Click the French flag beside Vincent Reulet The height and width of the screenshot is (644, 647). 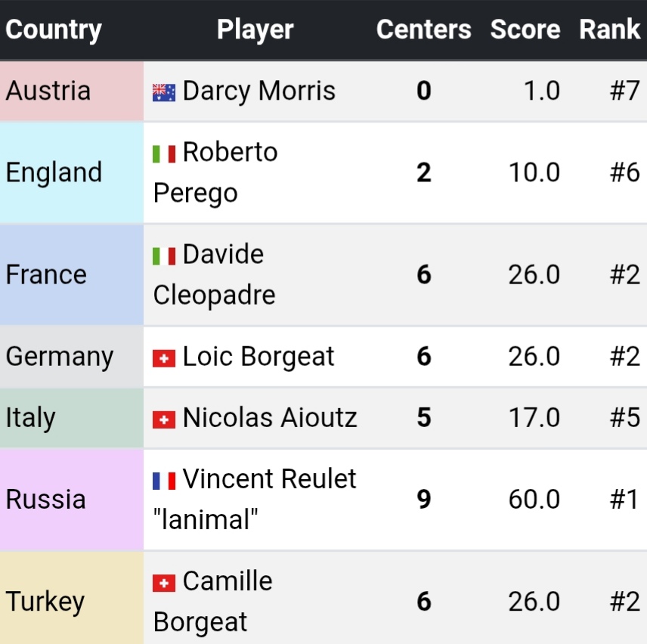[164, 480]
